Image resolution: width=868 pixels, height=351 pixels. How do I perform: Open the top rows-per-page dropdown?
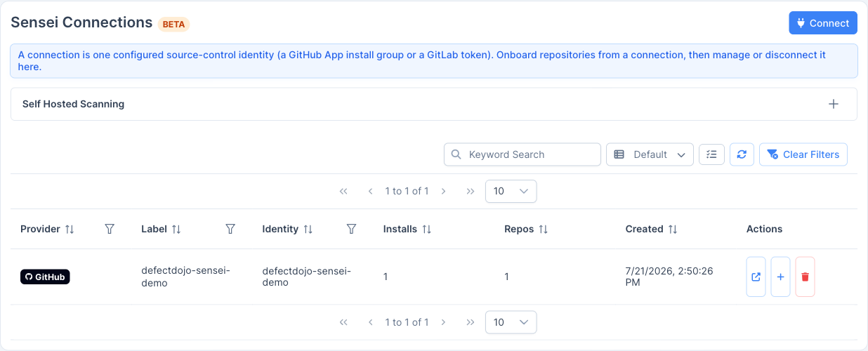(x=511, y=191)
